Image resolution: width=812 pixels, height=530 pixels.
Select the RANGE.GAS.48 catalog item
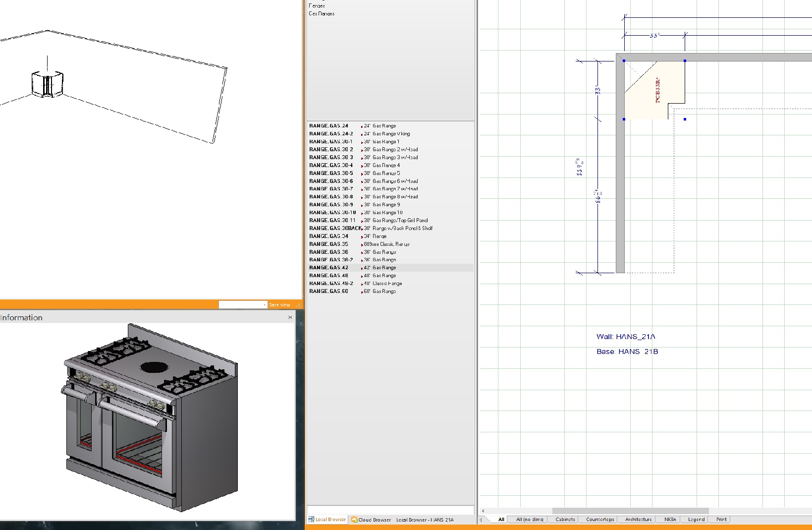[x=328, y=276]
